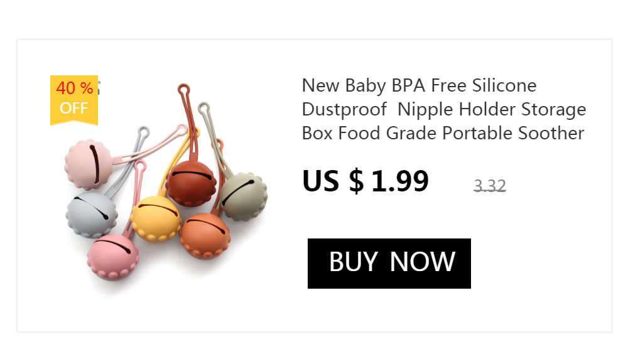This screenshot has height=364, width=628.
Task: Click the rose pink holder at the bottom
Action: [x=113, y=257]
